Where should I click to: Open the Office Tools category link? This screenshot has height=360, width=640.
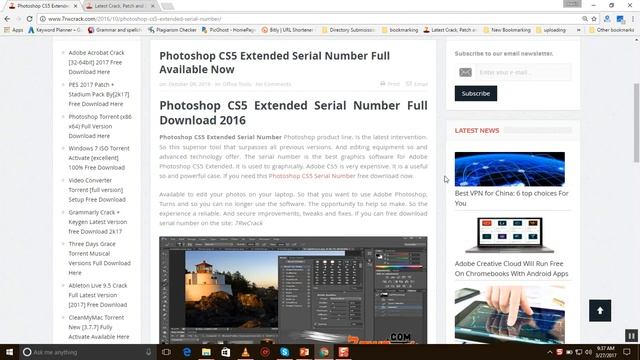pyautogui.click(x=237, y=84)
